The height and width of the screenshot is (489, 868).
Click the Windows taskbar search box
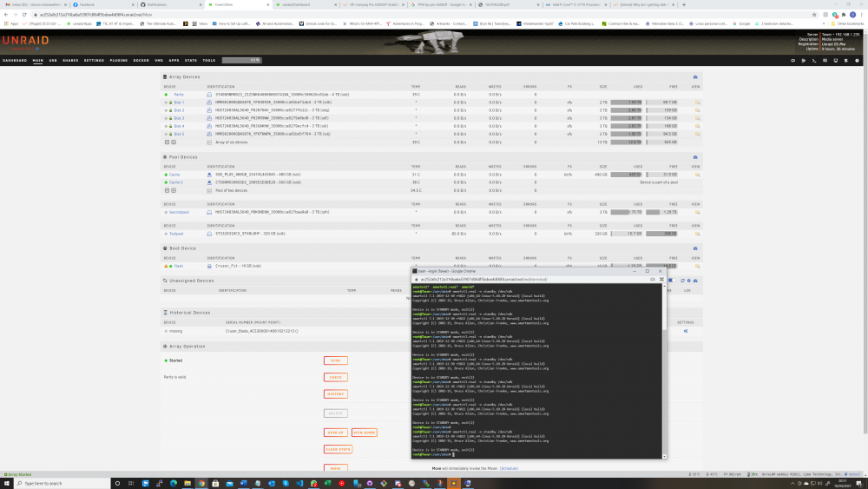[x=62, y=484]
